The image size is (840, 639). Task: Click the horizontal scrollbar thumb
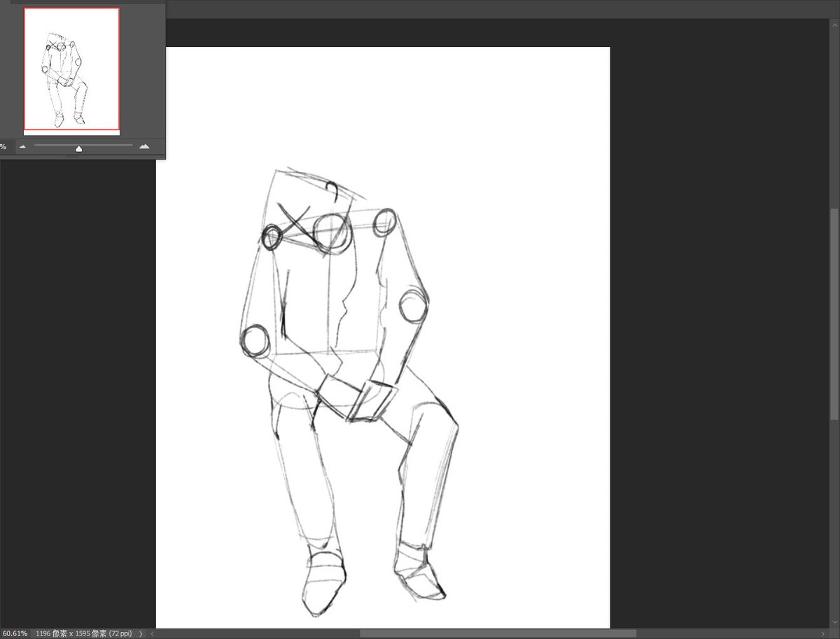click(x=498, y=633)
